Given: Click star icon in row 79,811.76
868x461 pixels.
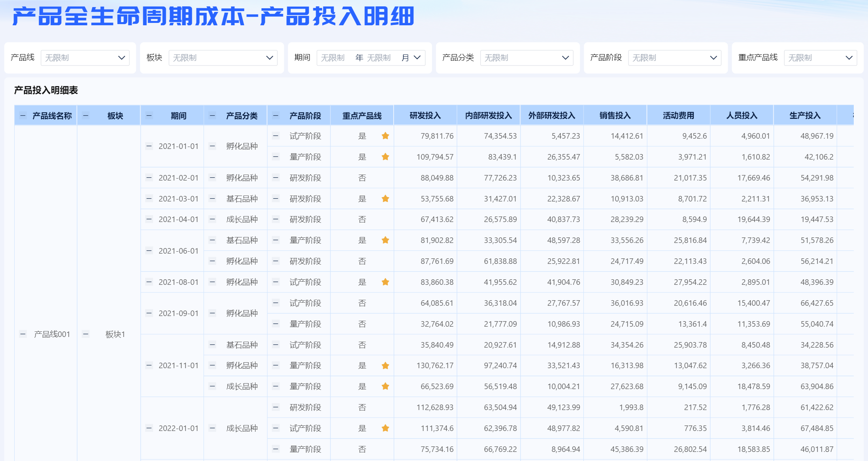Looking at the screenshot, I should click(x=385, y=136).
